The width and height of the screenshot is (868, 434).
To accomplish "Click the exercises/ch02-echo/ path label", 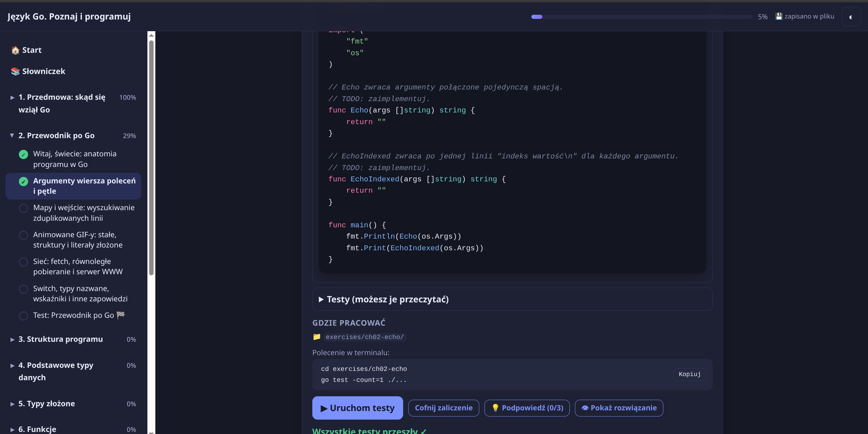I will click(365, 337).
